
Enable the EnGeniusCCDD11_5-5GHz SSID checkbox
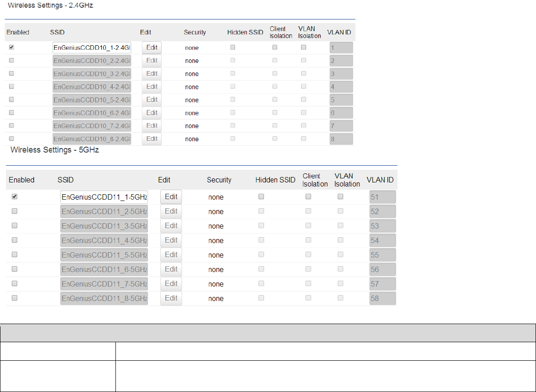pos(14,254)
